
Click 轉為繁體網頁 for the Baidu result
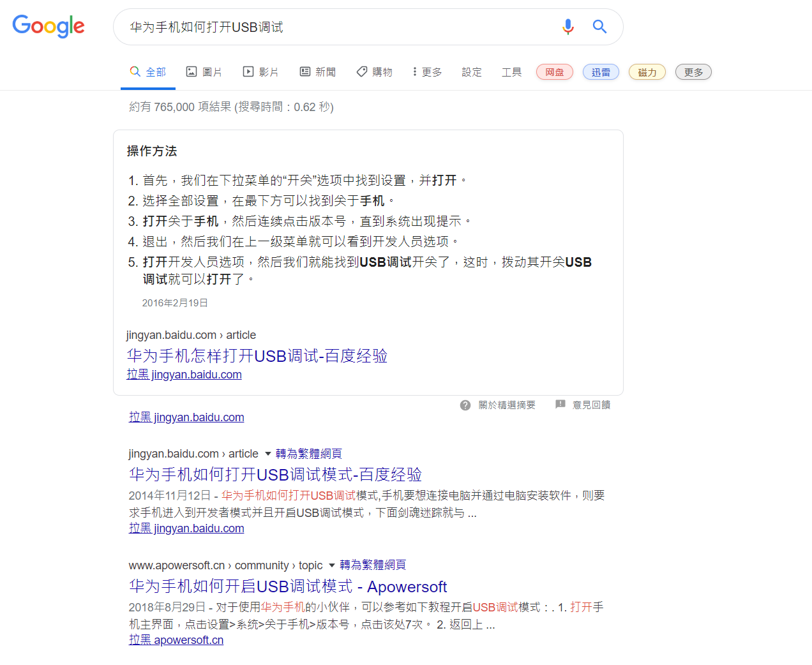[309, 454]
